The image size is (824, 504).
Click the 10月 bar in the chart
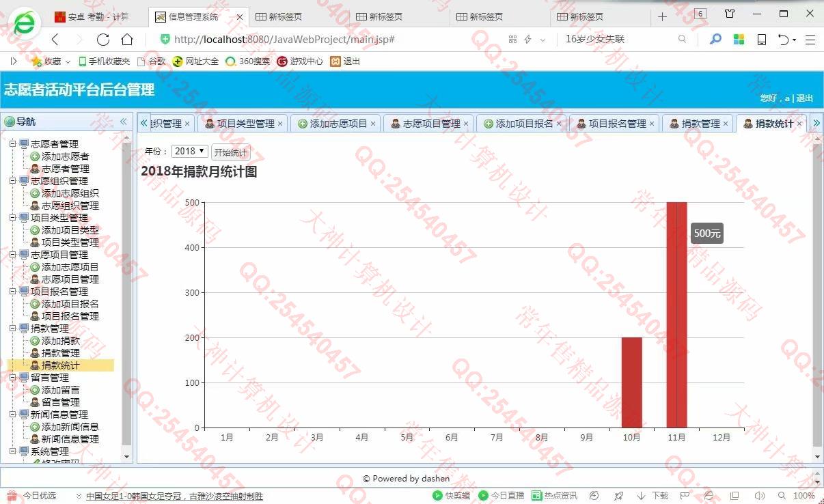631,382
